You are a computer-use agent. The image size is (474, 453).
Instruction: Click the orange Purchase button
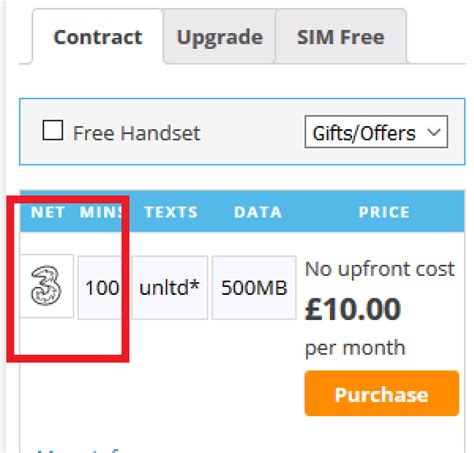tap(382, 394)
